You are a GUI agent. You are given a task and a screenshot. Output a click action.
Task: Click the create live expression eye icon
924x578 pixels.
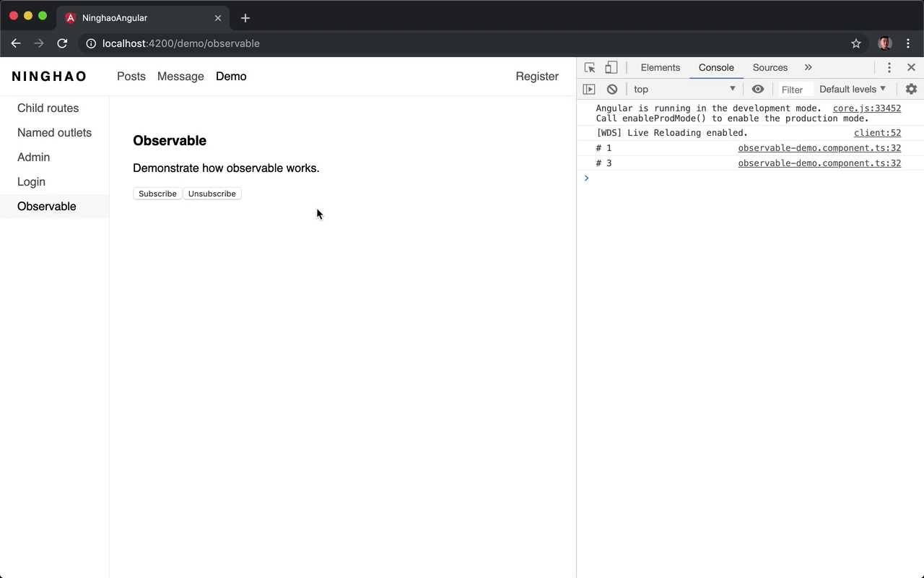pos(757,89)
